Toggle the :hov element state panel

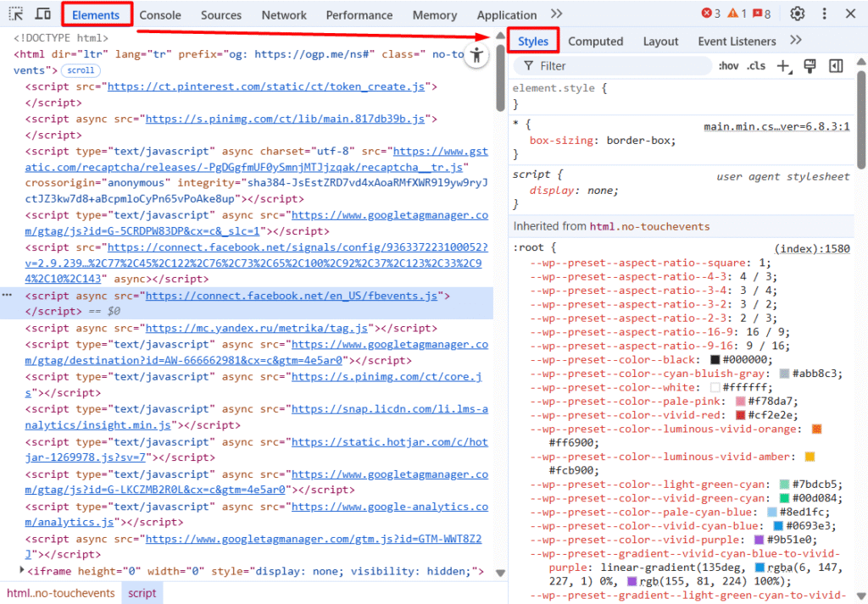click(728, 66)
